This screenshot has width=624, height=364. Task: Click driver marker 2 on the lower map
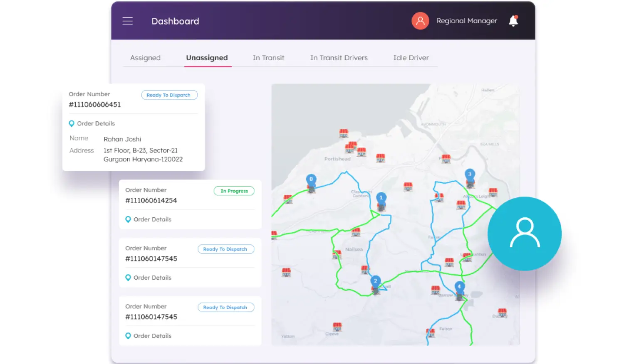tap(375, 281)
